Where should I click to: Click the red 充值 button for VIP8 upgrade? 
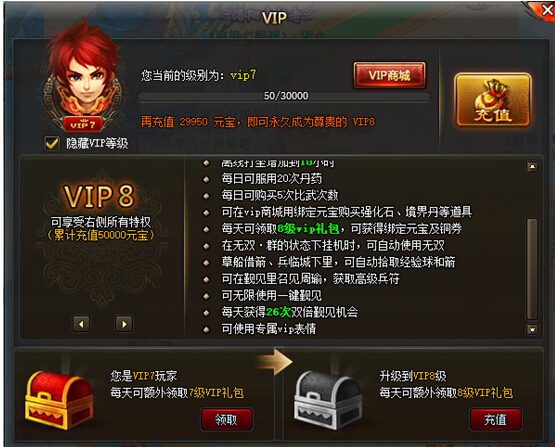(x=496, y=420)
